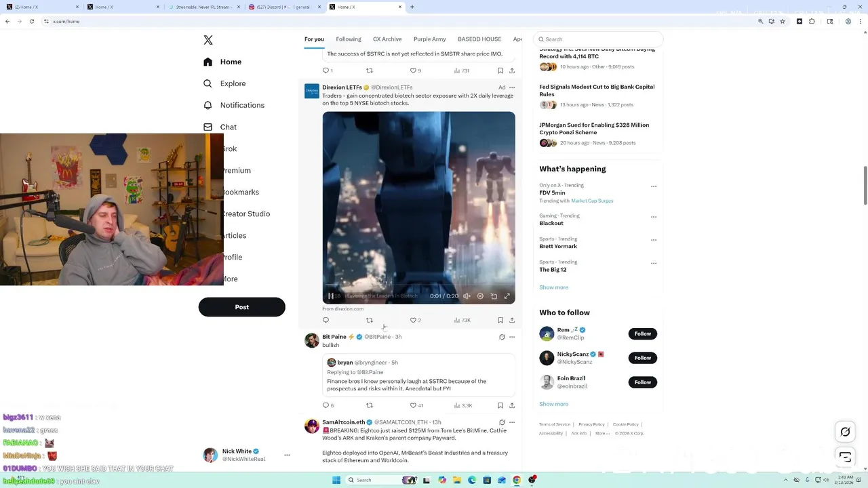The height and width of the screenshot is (488, 868).
Task: Toggle picture-in-picture on video
Action: click(494, 296)
